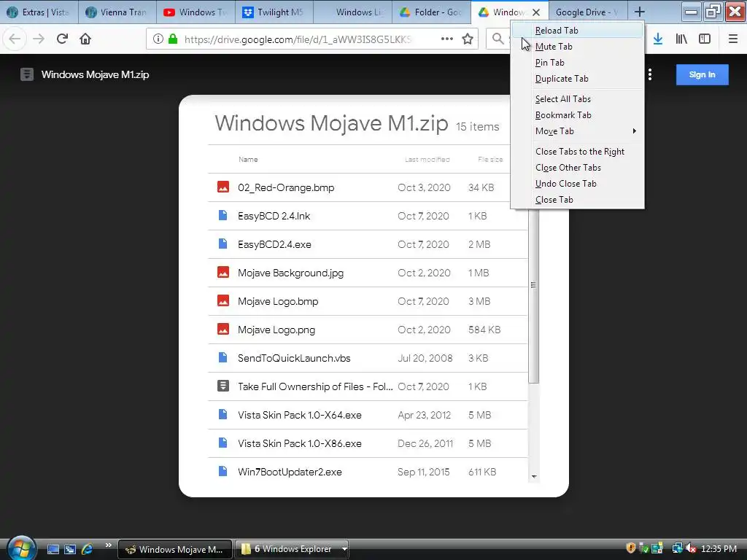The image size is (747, 560).
Task: Click the Name column header
Action: [x=248, y=160]
